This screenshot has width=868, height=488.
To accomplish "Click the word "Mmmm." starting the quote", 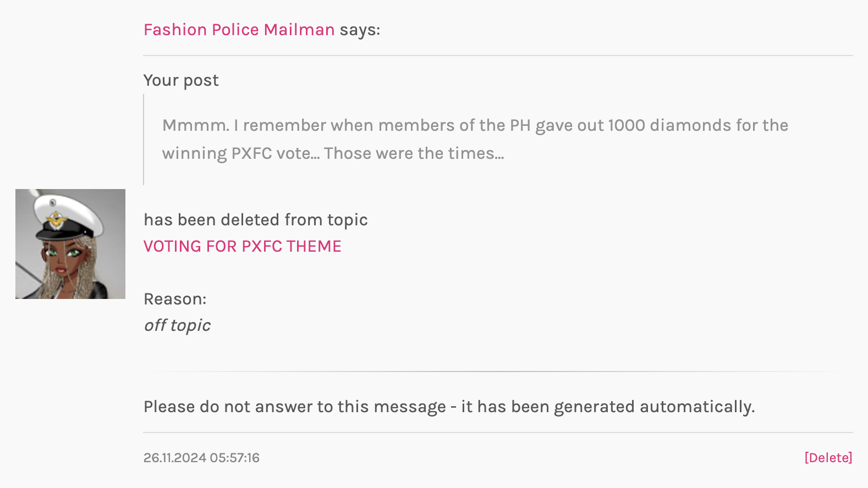I will (x=195, y=125).
